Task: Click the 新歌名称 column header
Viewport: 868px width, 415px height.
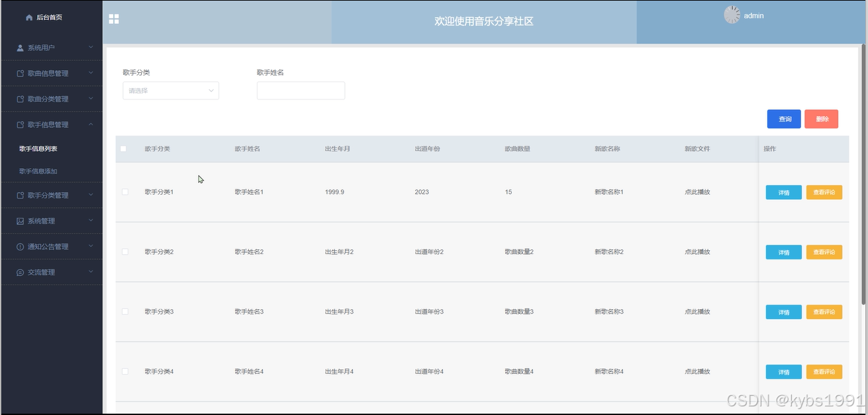Action: [x=607, y=149]
